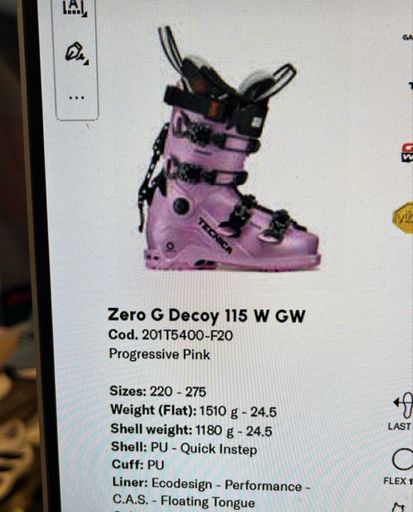Click the FLEX circle icon

[x=403, y=460]
